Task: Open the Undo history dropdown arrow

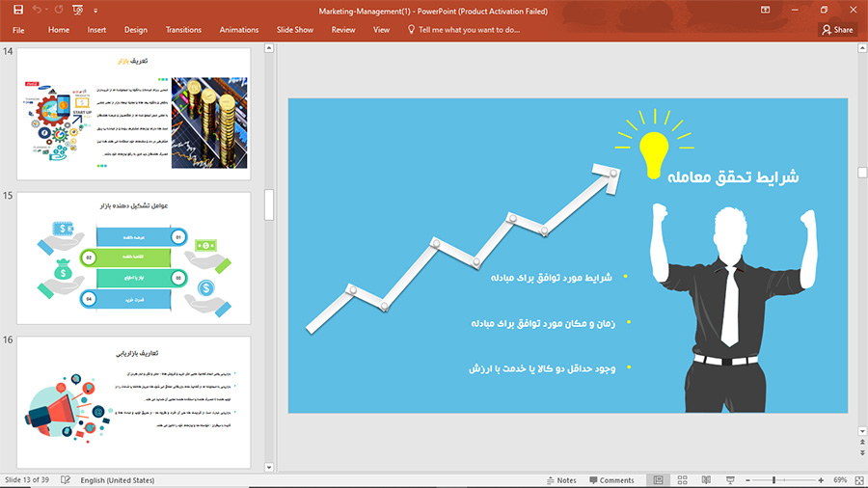Action: pyautogui.click(x=48, y=10)
